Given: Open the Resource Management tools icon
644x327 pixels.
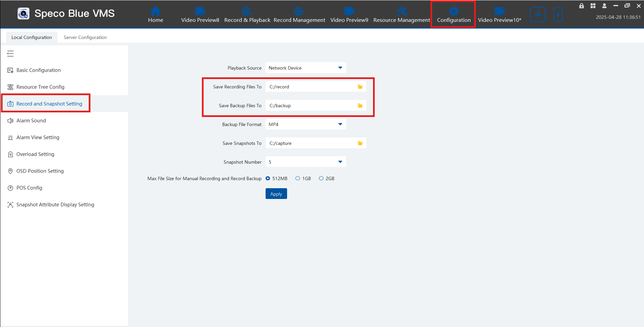Looking at the screenshot, I should click(402, 12).
